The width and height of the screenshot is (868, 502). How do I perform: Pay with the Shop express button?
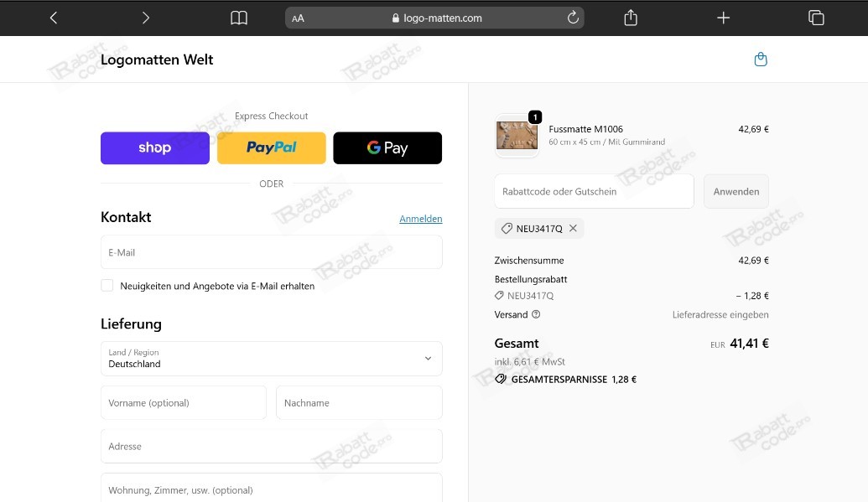coord(155,148)
